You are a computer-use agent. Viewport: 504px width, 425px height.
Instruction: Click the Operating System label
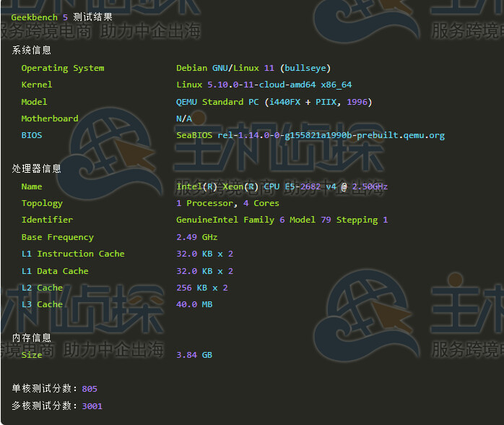tap(63, 68)
